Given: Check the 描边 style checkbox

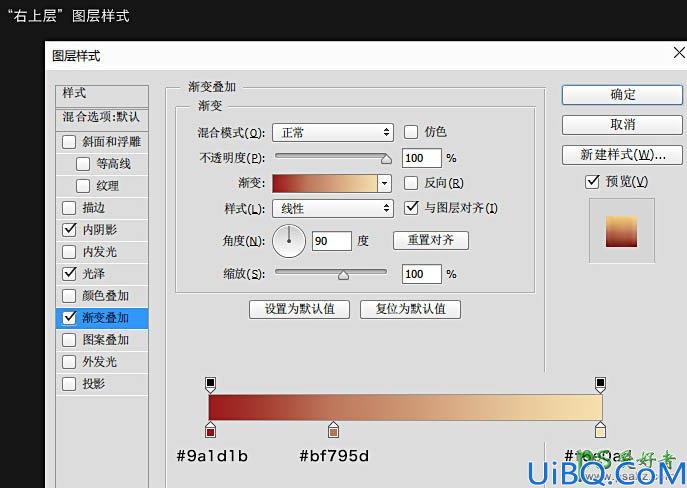Looking at the screenshot, I should pyautogui.click(x=69, y=208).
